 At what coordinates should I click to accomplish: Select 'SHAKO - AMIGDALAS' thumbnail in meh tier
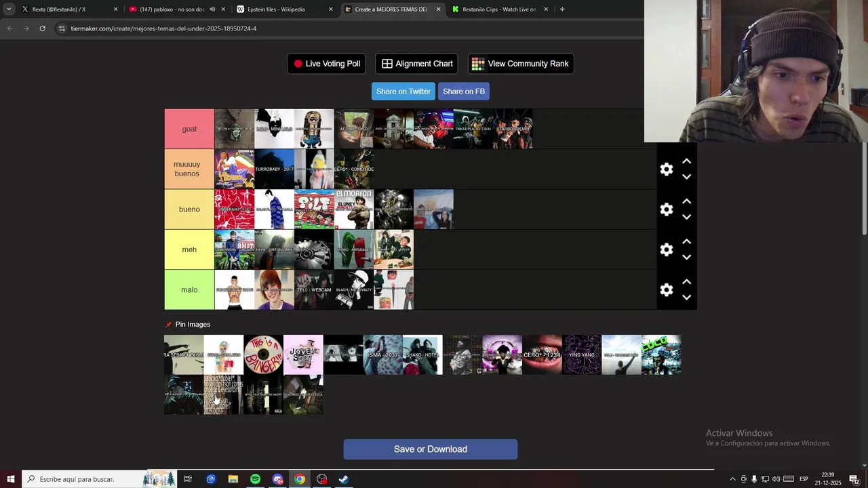[354, 249]
